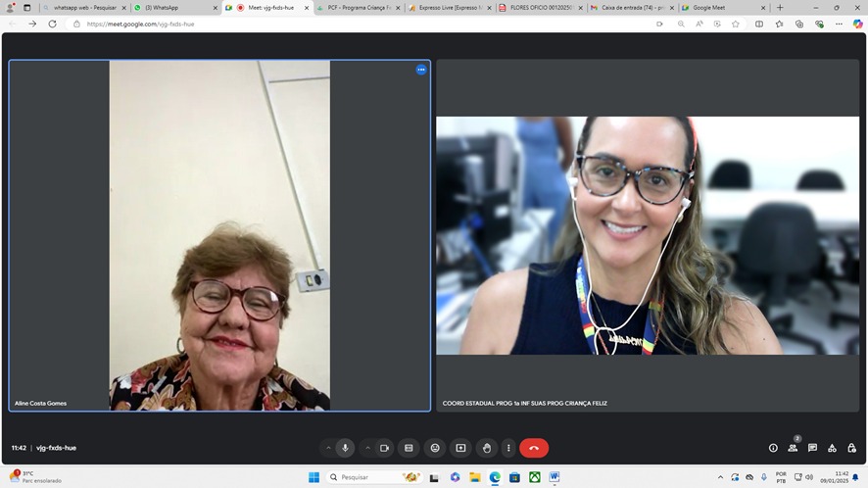This screenshot has width=868, height=488.
Task: Expand audio settings arrow beside microphone
Action: click(x=328, y=448)
